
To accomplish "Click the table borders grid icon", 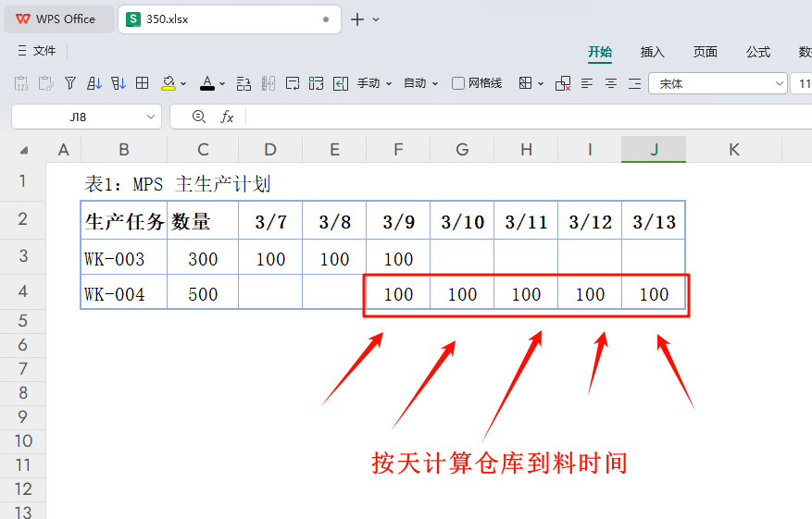I will 143,83.
